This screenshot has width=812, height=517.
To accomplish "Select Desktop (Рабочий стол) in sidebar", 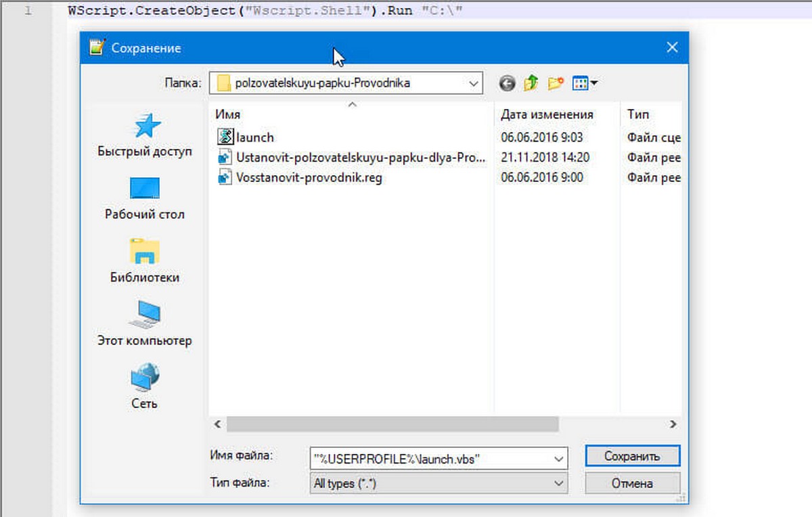I will pos(144,199).
